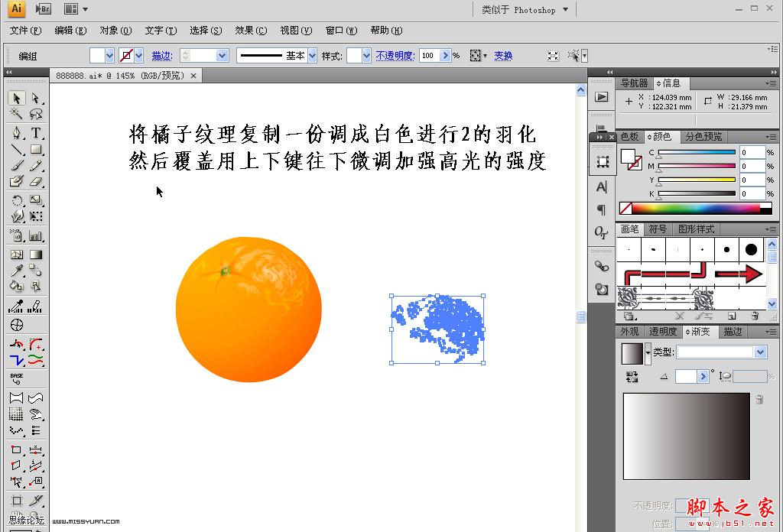783x532 pixels.
Task: Open the character panel icon in dock
Action: pos(602,187)
